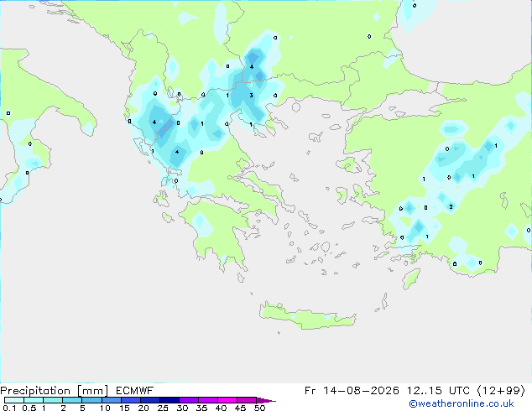Click the 0.1–0.5 mm palest legend swatch
Image resolution: width=532 pixels, height=411 pixels.
(14, 400)
